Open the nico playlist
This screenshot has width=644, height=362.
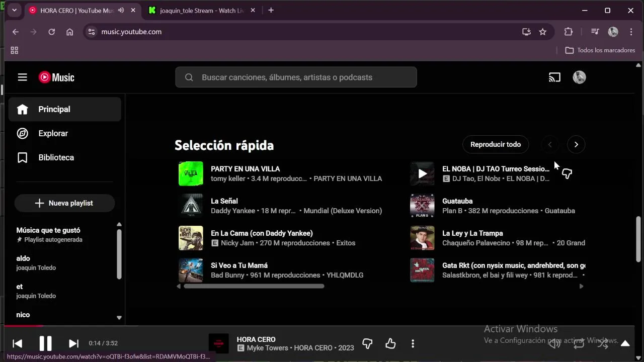click(x=23, y=315)
